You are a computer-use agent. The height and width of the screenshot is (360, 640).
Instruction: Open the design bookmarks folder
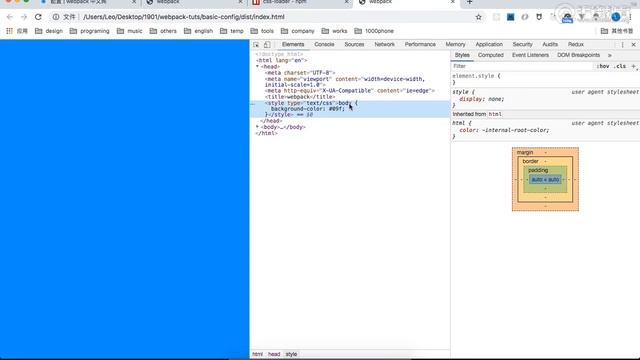click(x=49, y=31)
